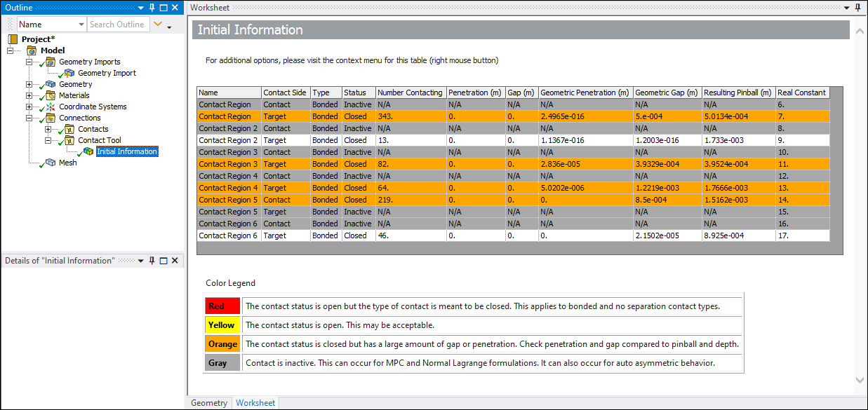
Task: Select the Geometry Import part icon
Action: coord(68,73)
